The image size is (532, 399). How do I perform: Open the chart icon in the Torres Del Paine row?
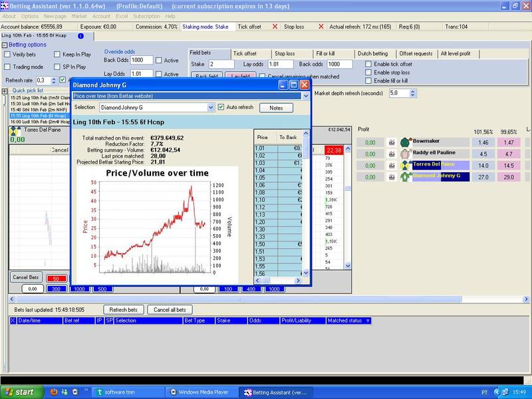(392, 166)
